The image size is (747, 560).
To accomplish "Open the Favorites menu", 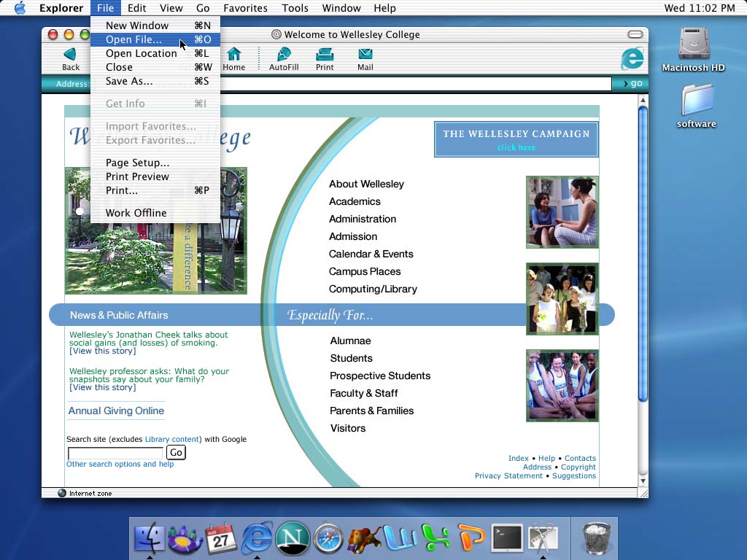I will pos(245,8).
